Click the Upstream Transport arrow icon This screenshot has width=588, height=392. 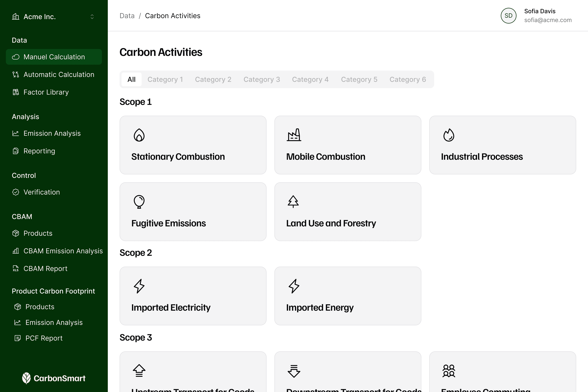139,371
